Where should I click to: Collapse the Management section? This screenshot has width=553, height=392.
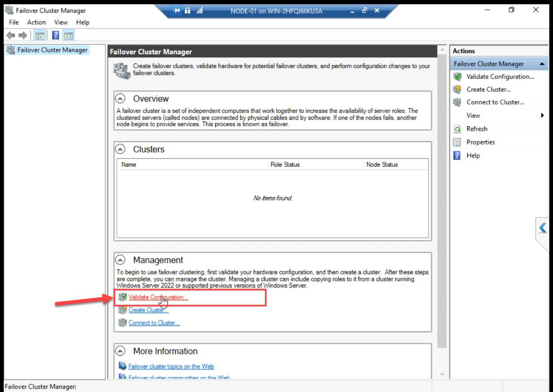point(120,260)
